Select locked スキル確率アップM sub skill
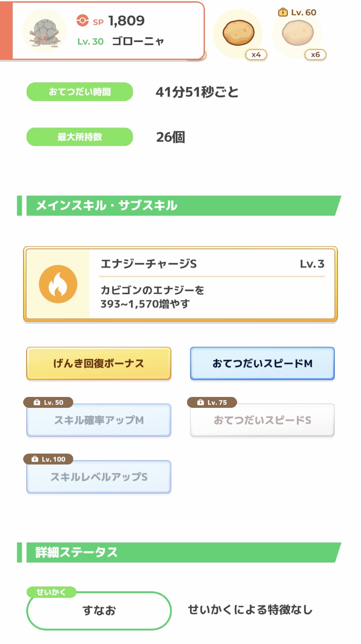The width and height of the screenshot is (361, 644). 99,420
